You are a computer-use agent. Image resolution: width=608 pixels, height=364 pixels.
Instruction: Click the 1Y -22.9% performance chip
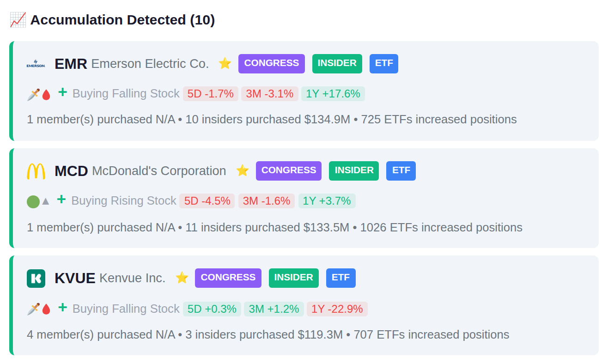pos(337,309)
